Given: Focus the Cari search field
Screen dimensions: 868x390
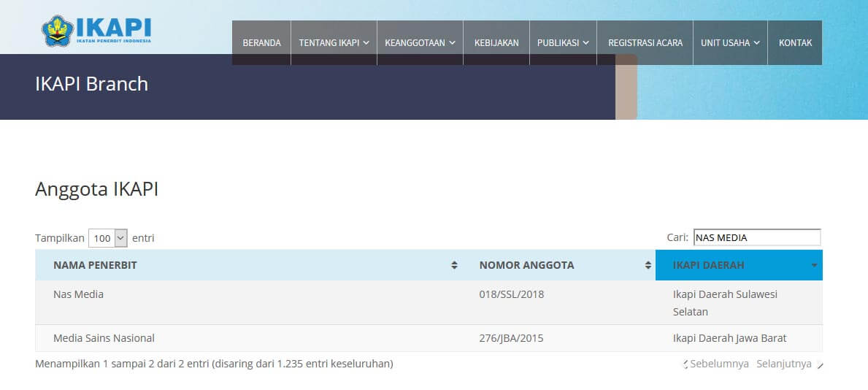Looking at the screenshot, I should 756,237.
